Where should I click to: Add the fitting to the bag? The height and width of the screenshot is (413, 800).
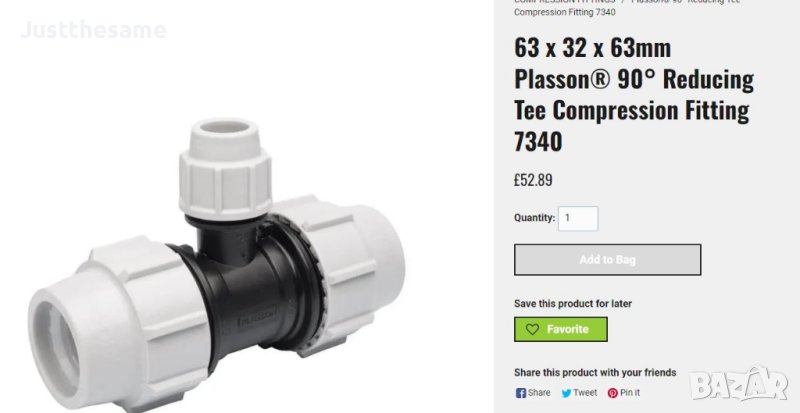click(607, 259)
